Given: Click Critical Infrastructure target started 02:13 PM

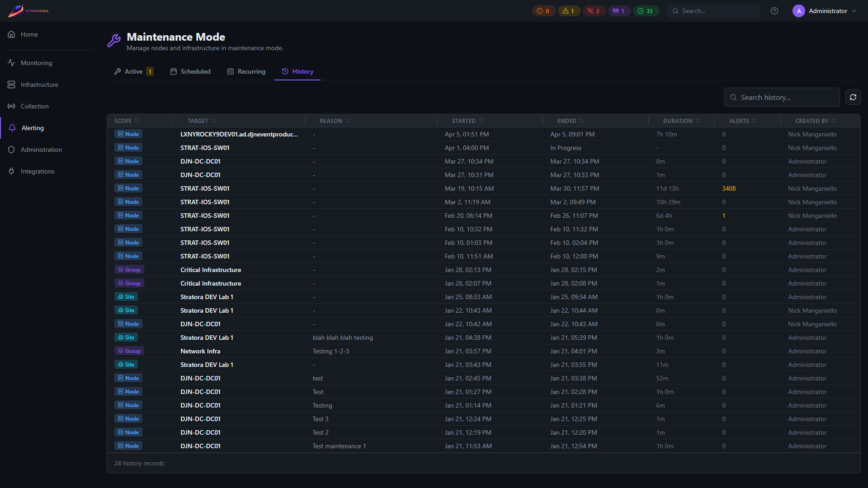Looking at the screenshot, I should click(x=211, y=270).
